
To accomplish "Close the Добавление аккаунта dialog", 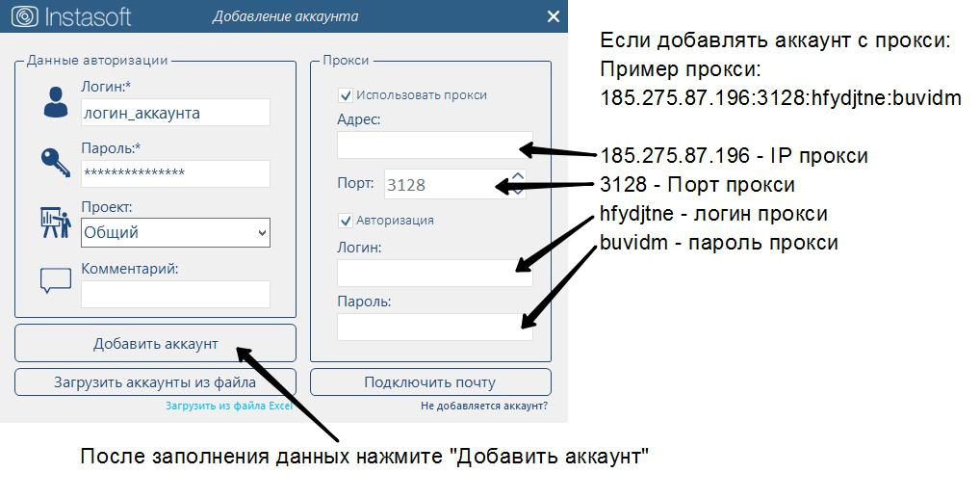I will pos(554,17).
